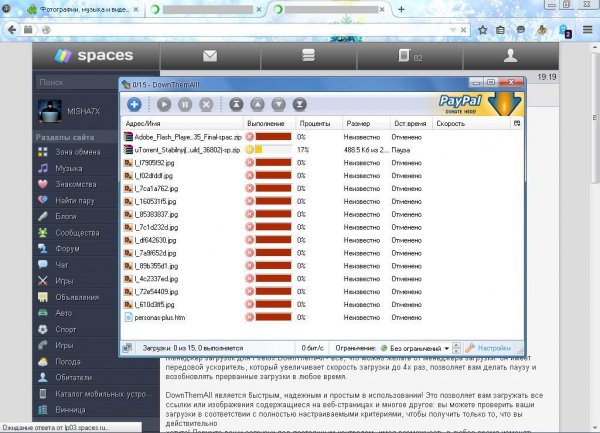This screenshot has width=600, height=433.
Task: Open DownThemAll Настройки settings
Action: coord(489,348)
